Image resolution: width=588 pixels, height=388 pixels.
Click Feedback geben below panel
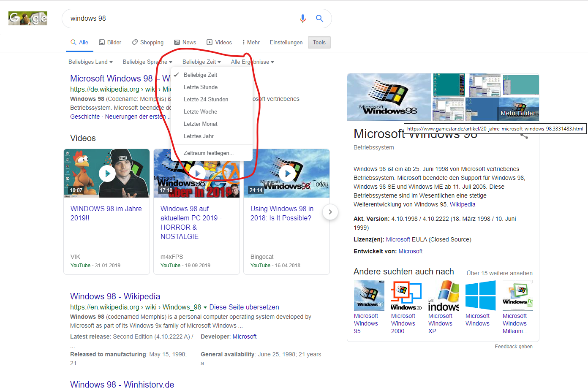[x=514, y=347]
